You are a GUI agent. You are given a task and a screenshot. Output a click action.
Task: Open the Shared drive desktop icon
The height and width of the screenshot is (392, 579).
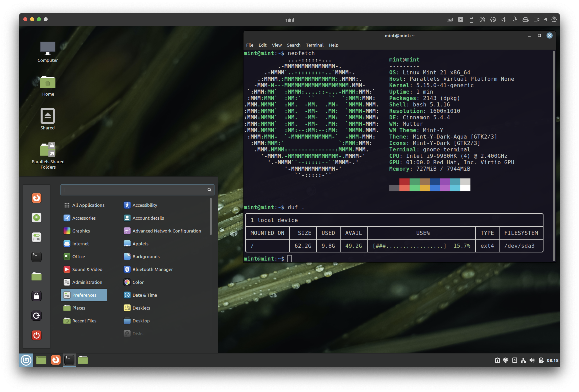pos(48,119)
